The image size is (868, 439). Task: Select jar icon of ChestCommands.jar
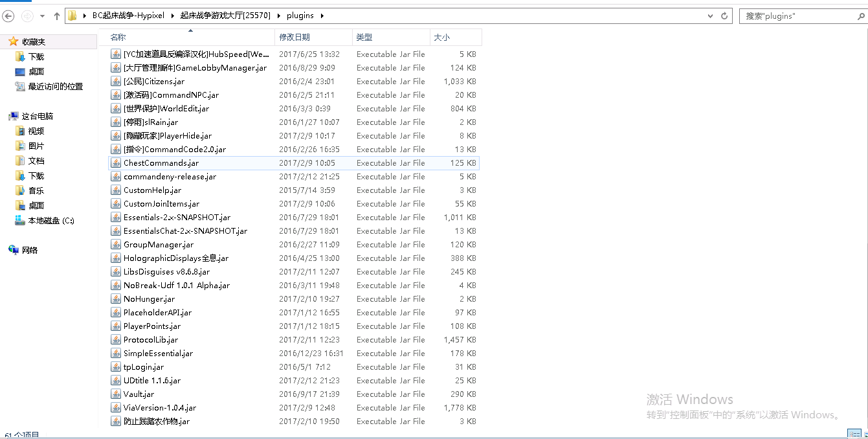click(116, 163)
